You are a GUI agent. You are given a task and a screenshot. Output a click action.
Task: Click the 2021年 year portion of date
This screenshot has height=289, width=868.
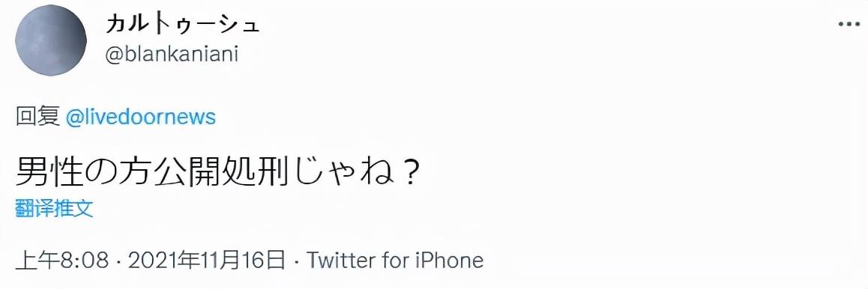159,261
